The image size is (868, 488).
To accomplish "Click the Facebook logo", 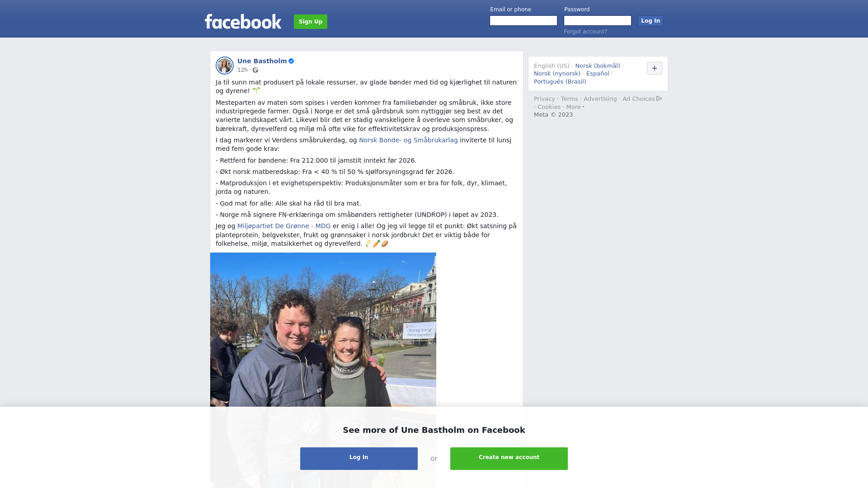I will tap(243, 21).
